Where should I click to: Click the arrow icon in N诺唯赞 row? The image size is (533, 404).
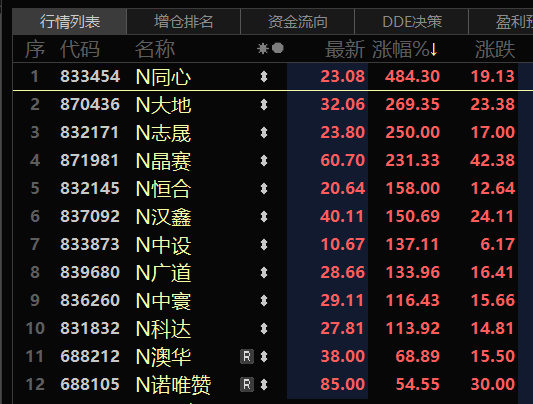click(x=264, y=385)
